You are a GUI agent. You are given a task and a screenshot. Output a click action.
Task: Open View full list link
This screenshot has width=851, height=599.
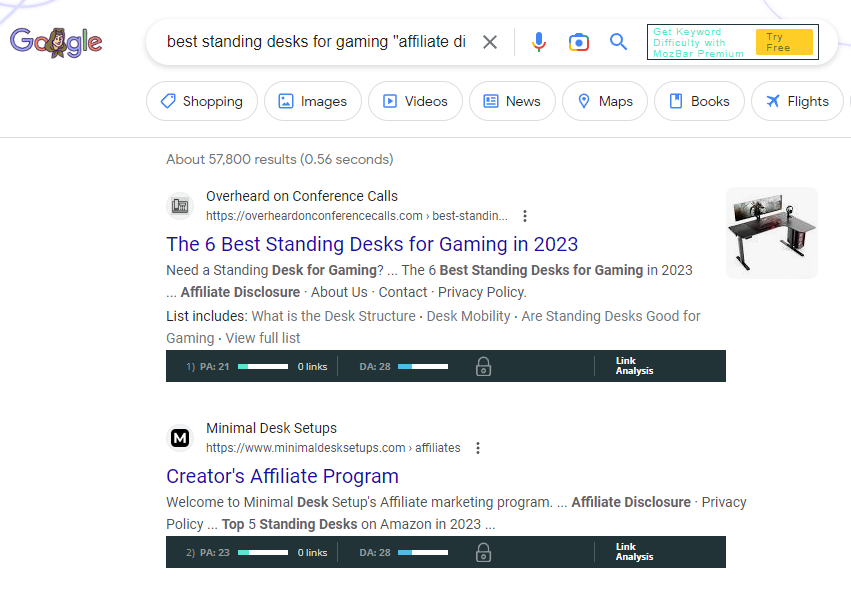263,338
